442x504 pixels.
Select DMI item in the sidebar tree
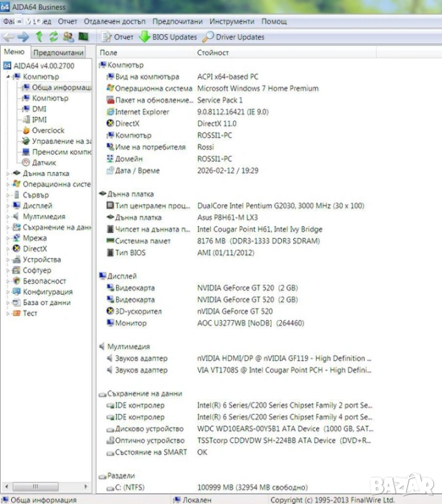coord(39,109)
